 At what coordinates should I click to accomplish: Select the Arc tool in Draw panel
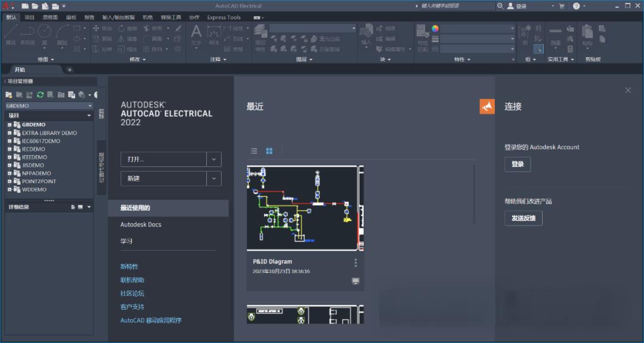(63, 33)
